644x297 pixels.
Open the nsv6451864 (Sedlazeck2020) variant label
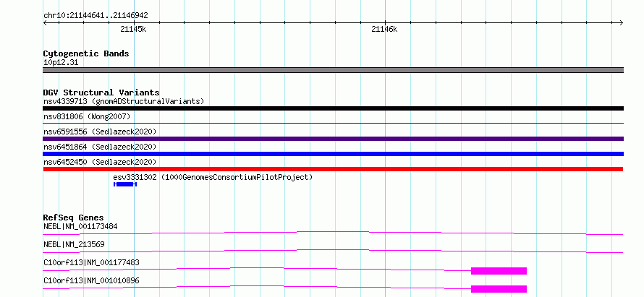click(x=100, y=147)
